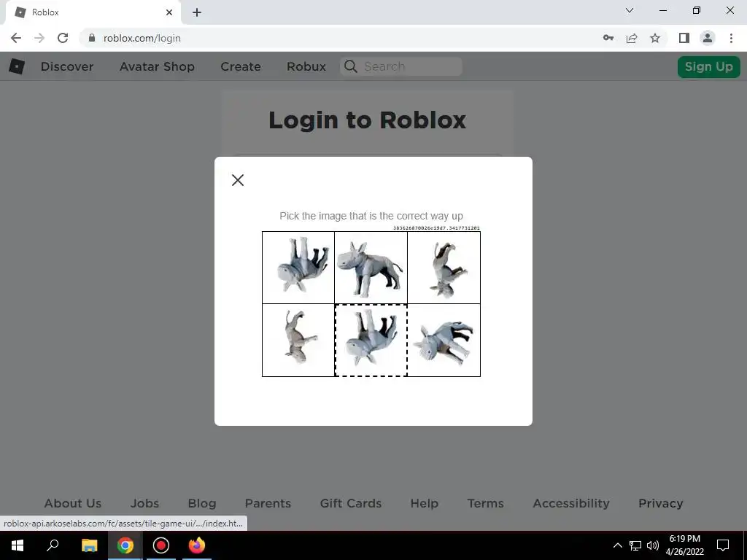The image size is (747, 560).
Task: Reload the page with the refresh icon
Action: click(63, 38)
